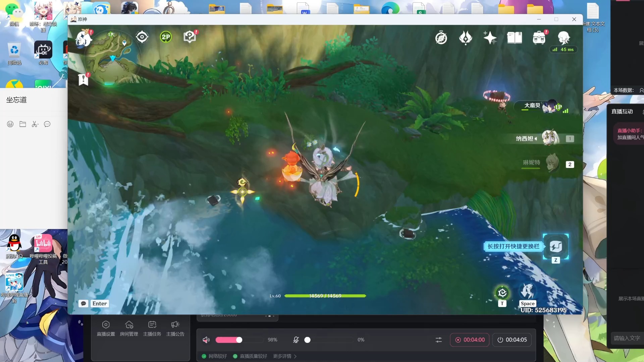Click the 直播互动 tab header
644x362 pixels.
pos(622,112)
